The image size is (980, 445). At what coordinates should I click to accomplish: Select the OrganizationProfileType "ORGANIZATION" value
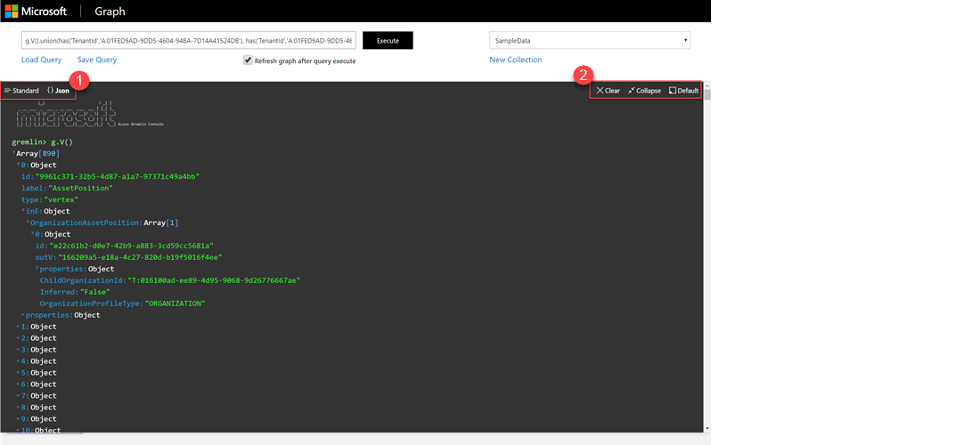tap(176, 304)
